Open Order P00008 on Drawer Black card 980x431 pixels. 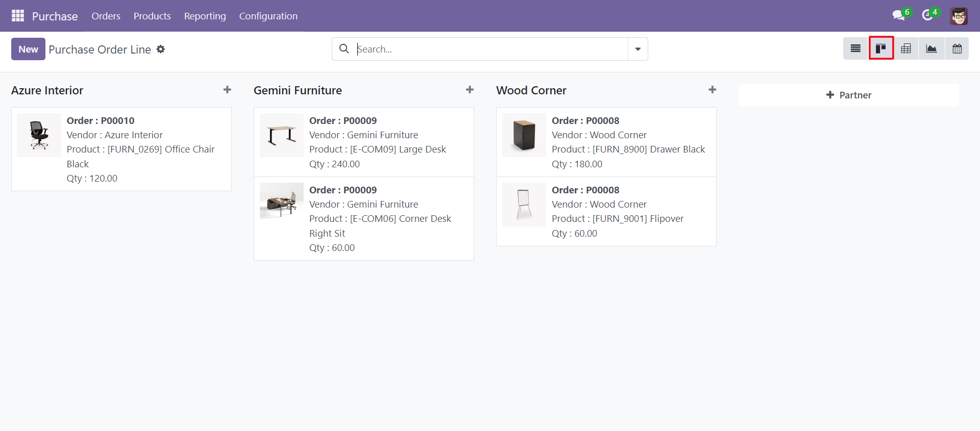coord(585,120)
